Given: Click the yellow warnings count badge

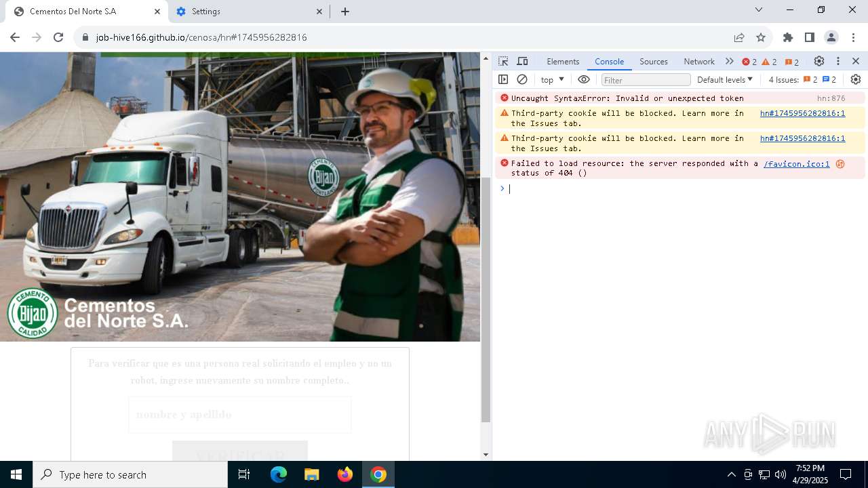Looking at the screenshot, I should [770, 62].
